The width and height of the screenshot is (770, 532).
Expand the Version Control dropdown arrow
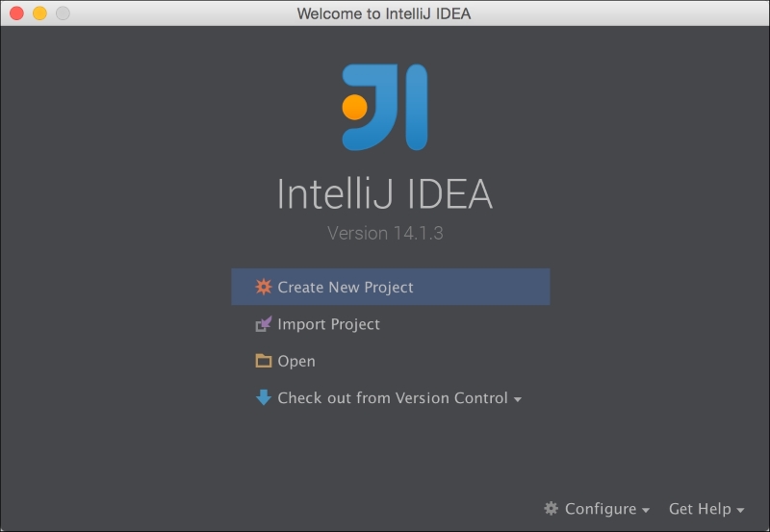click(x=518, y=399)
